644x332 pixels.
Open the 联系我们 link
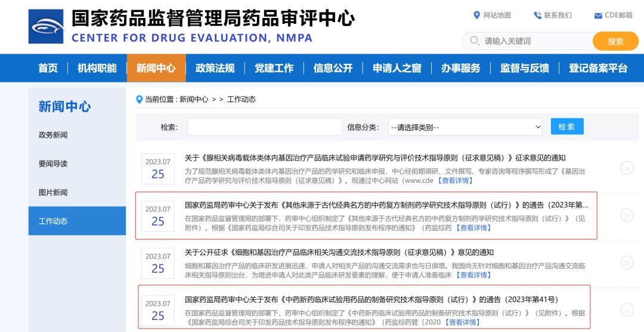pos(558,15)
